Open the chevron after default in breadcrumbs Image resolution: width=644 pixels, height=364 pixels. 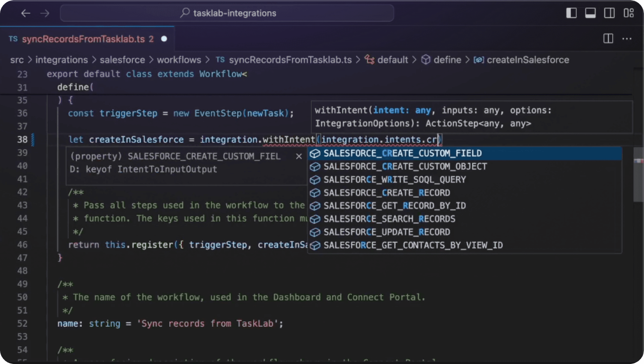tap(414, 60)
